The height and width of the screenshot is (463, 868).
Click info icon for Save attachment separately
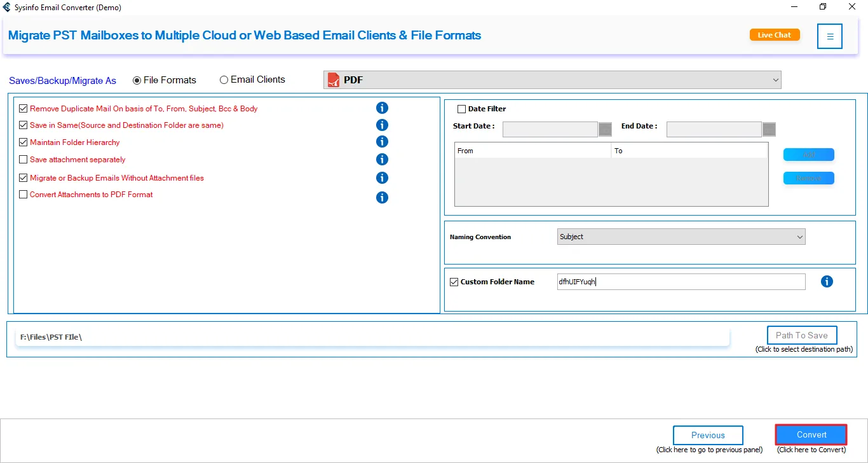pos(382,160)
